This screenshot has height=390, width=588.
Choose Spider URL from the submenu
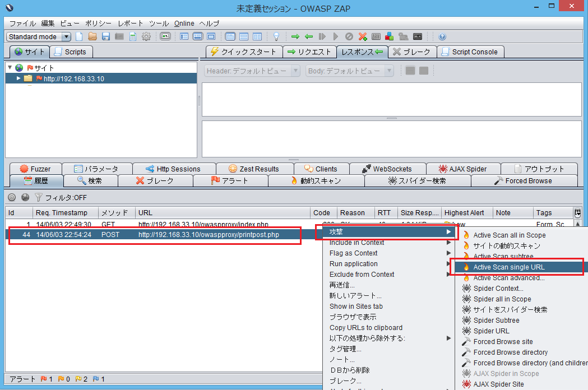coord(491,331)
